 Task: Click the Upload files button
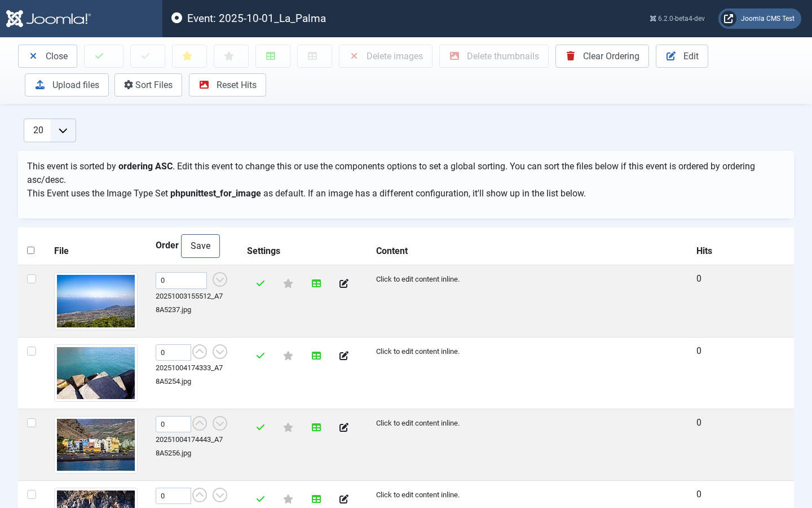(67, 85)
